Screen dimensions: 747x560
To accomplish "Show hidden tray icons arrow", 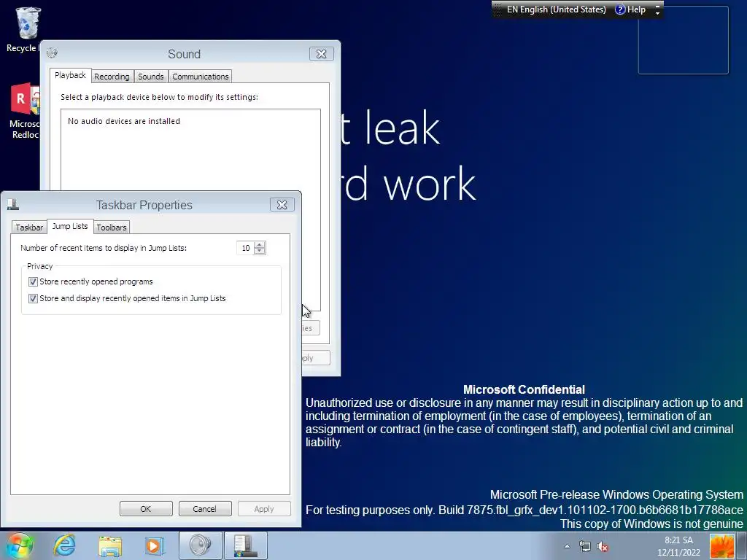I will click(567, 546).
